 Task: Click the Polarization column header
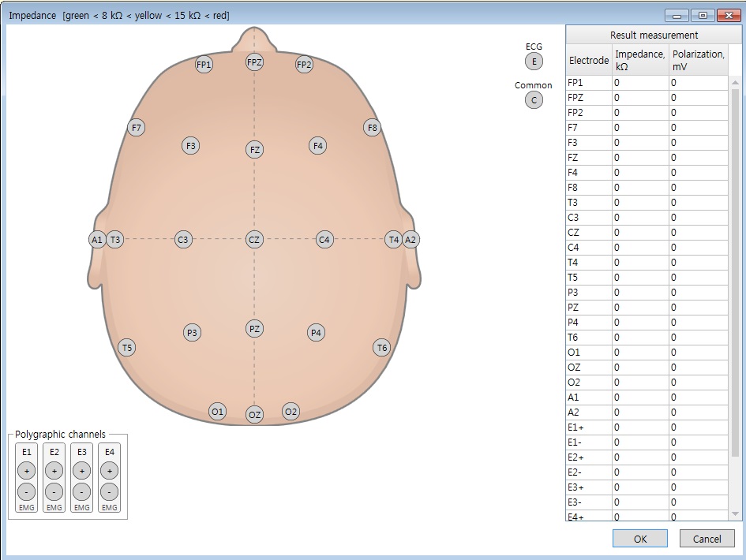tap(698, 60)
